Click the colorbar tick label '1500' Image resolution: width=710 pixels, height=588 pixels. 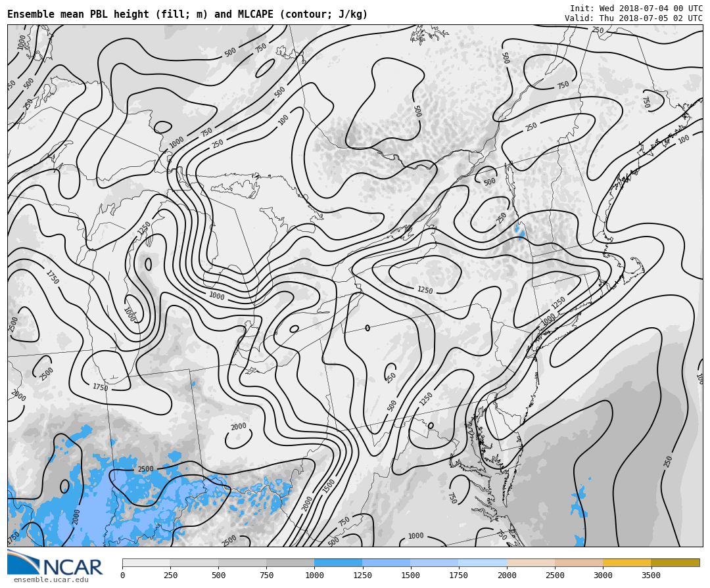tap(411, 576)
